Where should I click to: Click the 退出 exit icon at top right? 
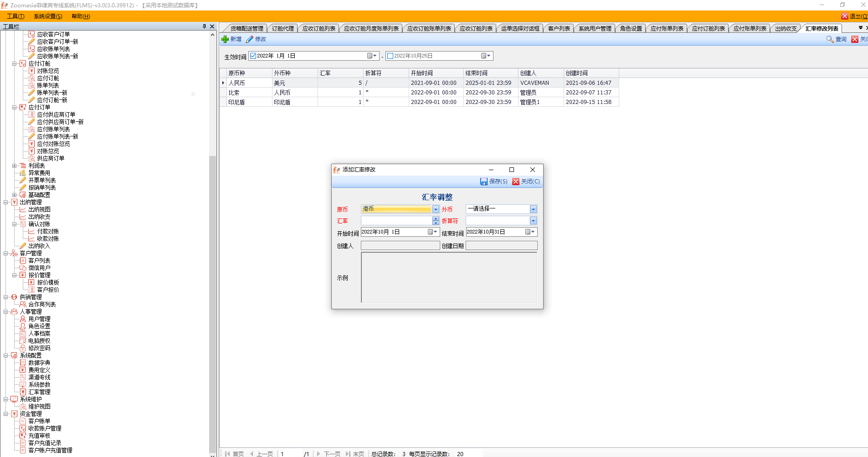(845, 16)
